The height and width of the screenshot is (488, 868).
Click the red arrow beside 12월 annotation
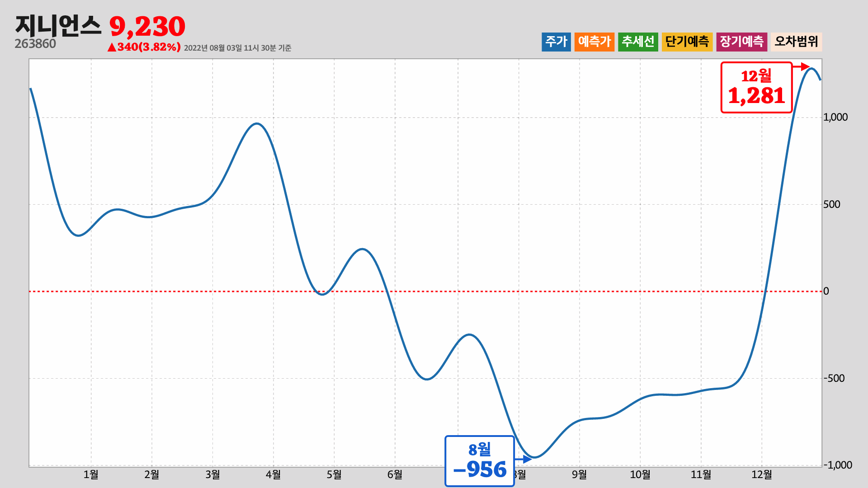pos(802,67)
